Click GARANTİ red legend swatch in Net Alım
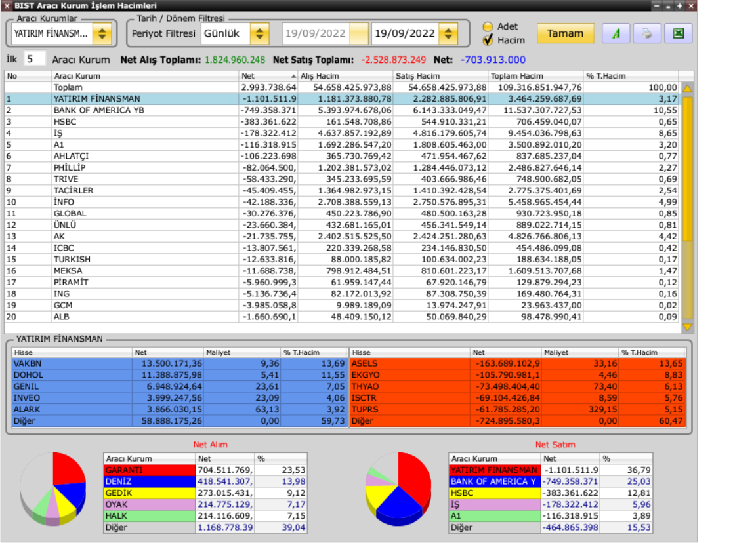 pos(150,470)
